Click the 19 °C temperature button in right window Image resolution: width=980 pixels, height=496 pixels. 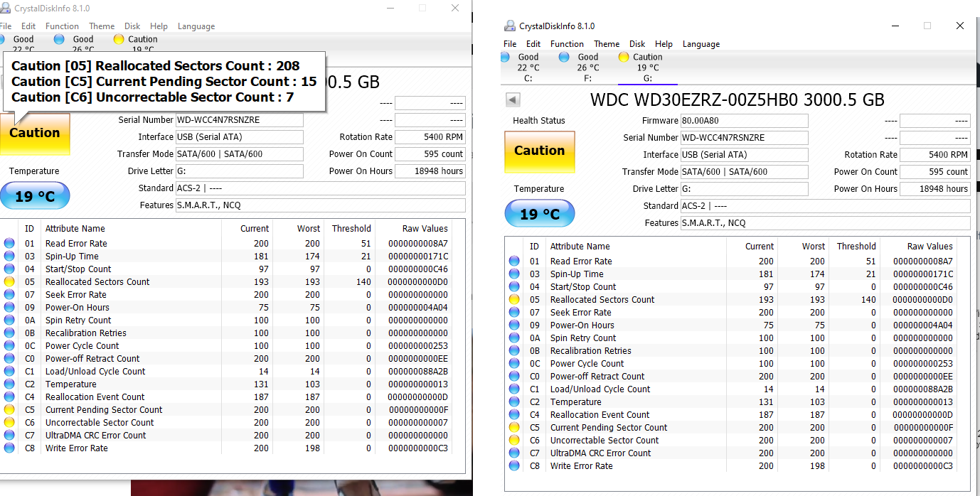(540, 214)
